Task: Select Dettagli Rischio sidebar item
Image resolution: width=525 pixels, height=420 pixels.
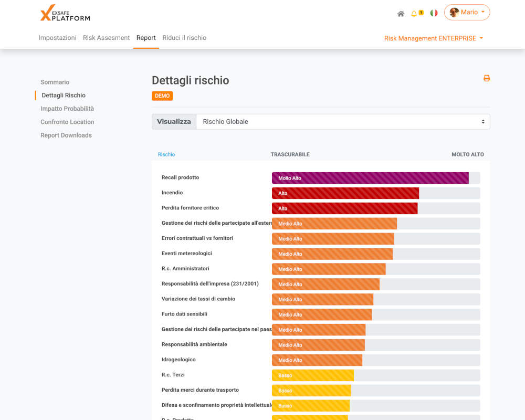Action: (x=64, y=95)
